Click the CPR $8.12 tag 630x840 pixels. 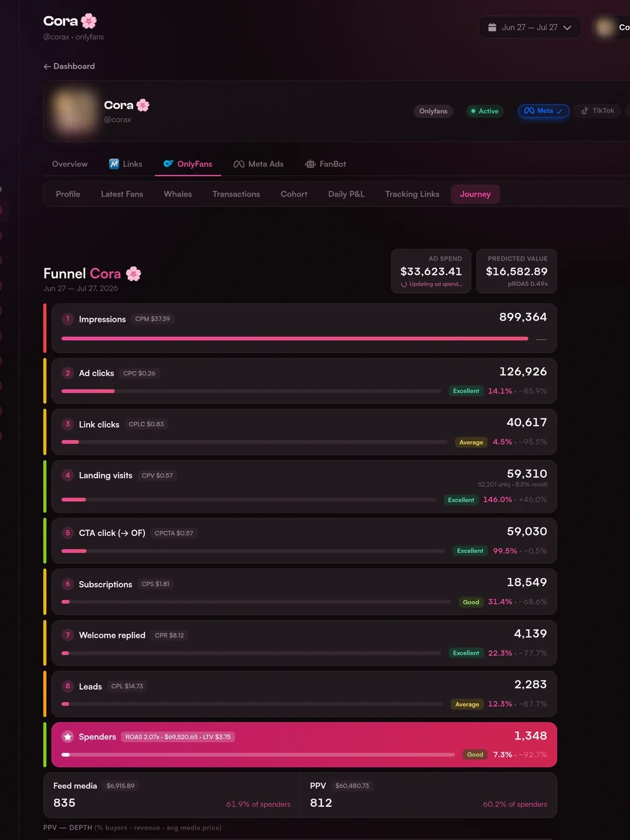pyautogui.click(x=169, y=635)
